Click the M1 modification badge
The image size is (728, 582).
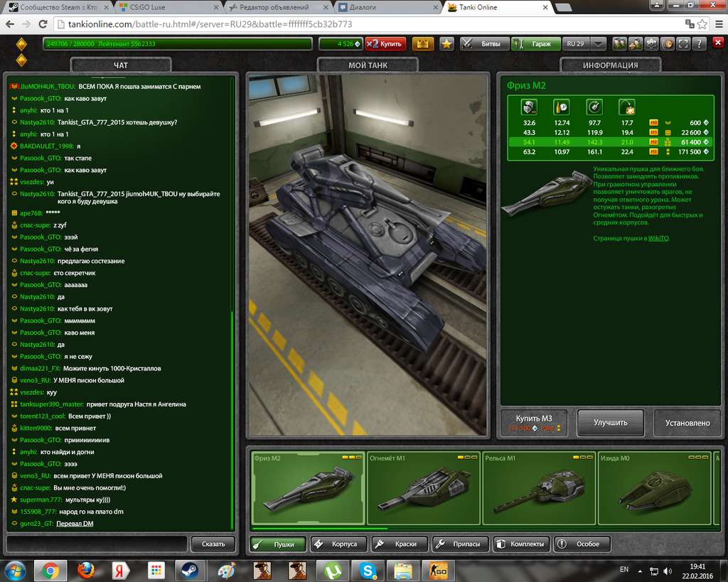click(654, 132)
